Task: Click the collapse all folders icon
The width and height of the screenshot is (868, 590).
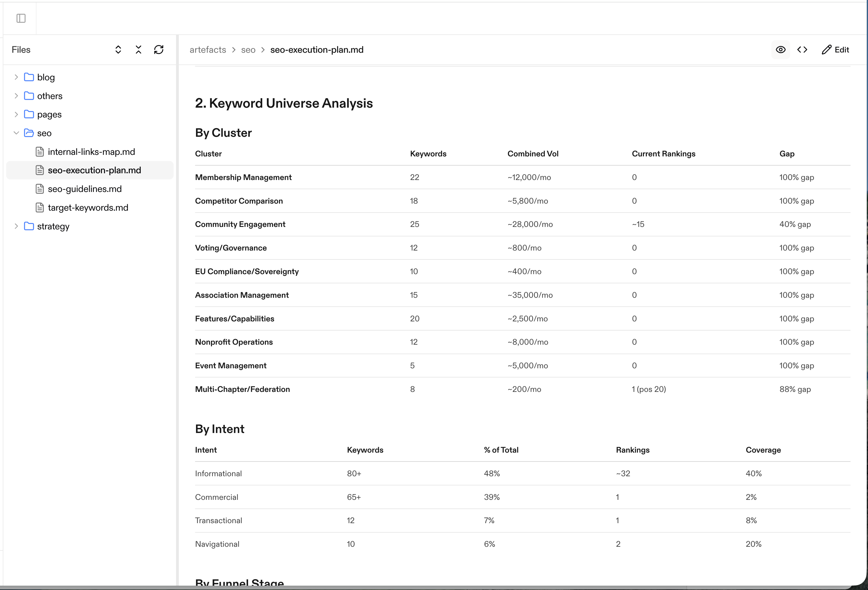Action: (x=138, y=50)
